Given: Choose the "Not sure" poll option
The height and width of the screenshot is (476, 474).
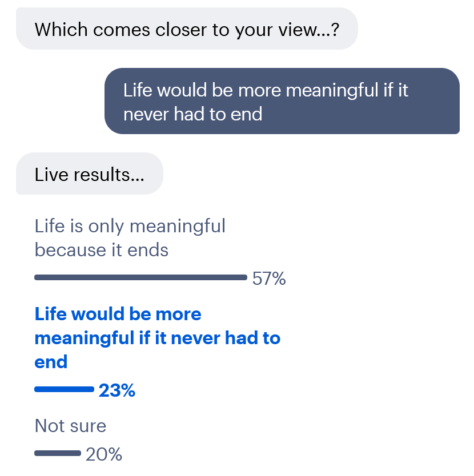Looking at the screenshot, I should click(70, 426).
